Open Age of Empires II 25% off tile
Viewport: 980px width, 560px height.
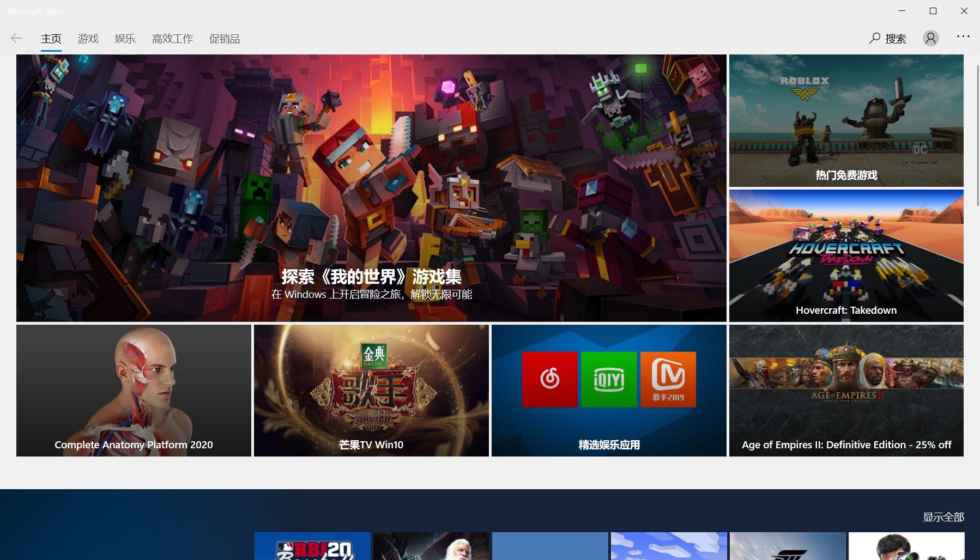(x=846, y=391)
